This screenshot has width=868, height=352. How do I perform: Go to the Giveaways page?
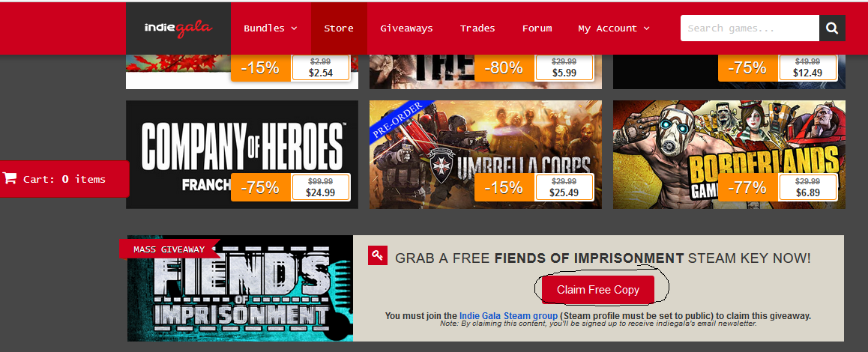point(406,28)
